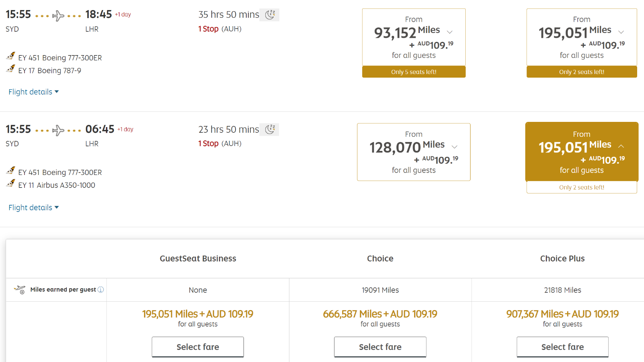
Task: Click the Choice Plus column header
Action: tap(562, 259)
